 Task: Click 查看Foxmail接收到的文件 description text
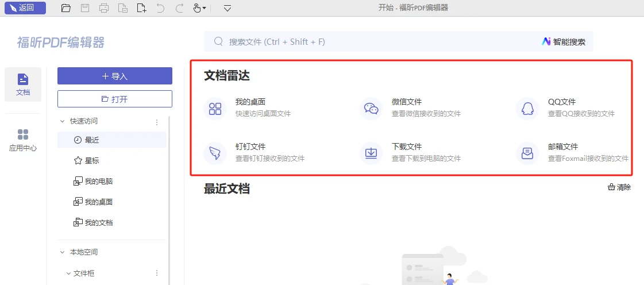tap(588, 159)
